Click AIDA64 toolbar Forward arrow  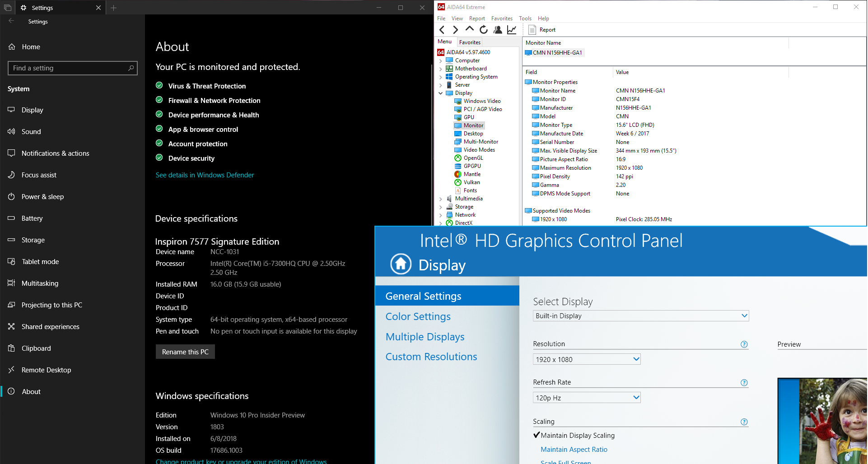point(455,30)
